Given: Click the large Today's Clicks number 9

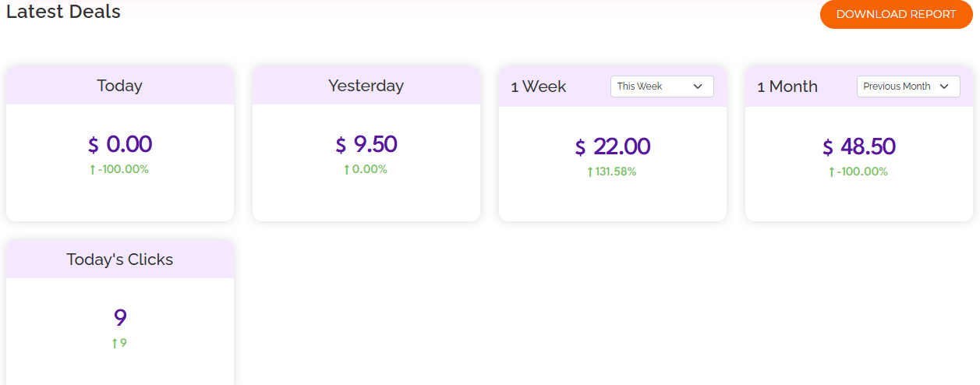Looking at the screenshot, I should pyautogui.click(x=120, y=318).
